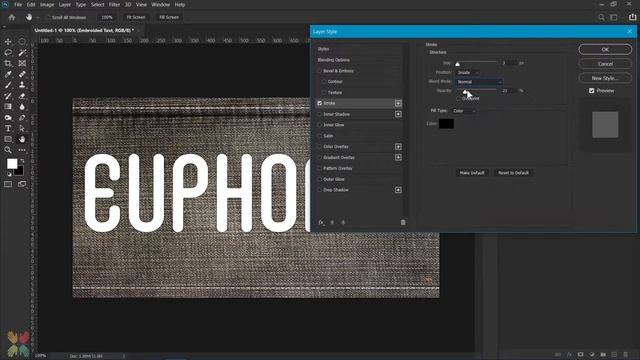The width and height of the screenshot is (640, 360).
Task: Click the Reset to Default button
Action: 513,173
